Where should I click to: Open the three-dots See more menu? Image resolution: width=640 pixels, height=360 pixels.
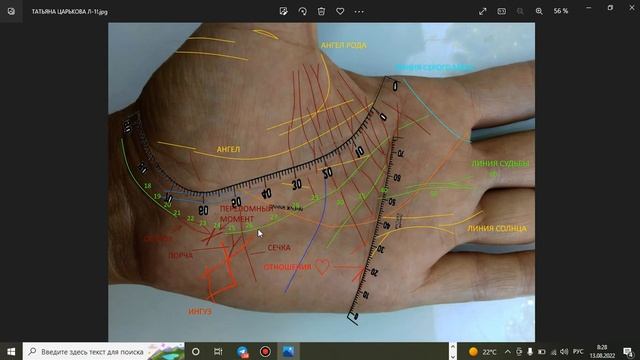(359, 11)
